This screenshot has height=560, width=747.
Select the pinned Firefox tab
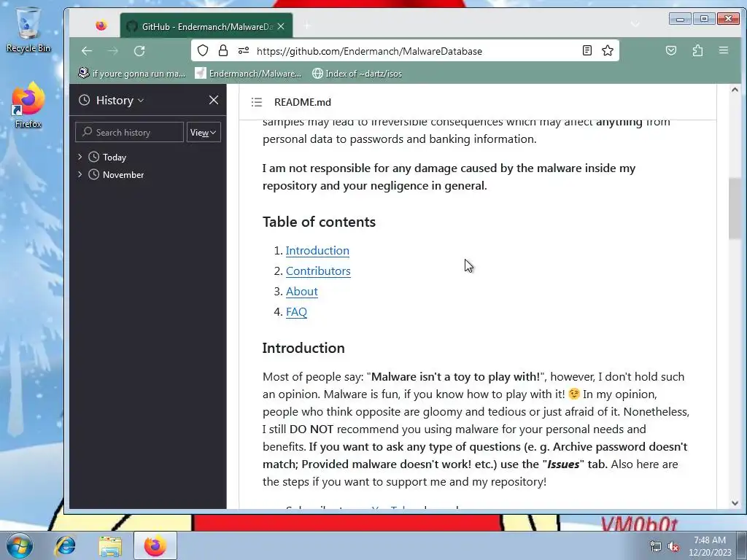[101, 26]
